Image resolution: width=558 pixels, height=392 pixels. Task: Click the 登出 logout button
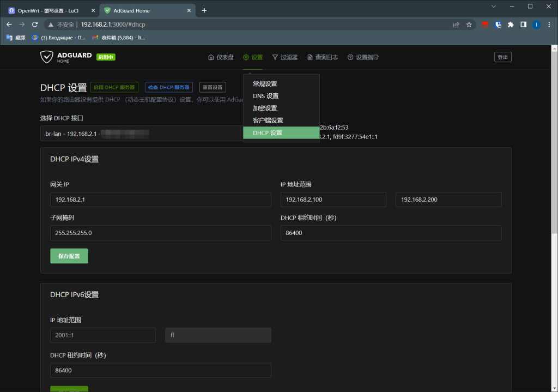[x=502, y=56]
